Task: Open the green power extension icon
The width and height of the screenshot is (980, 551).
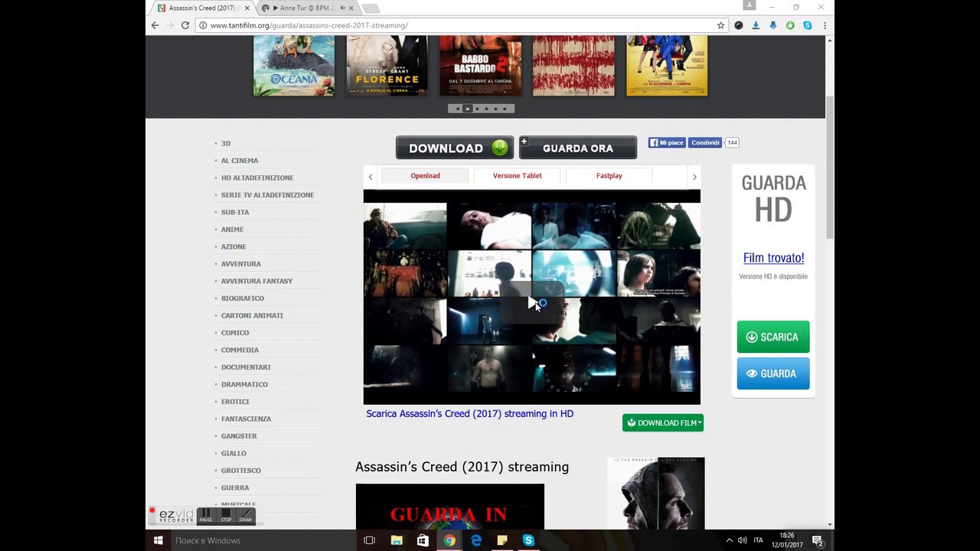Action: pyautogui.click(x=790, y=25)
